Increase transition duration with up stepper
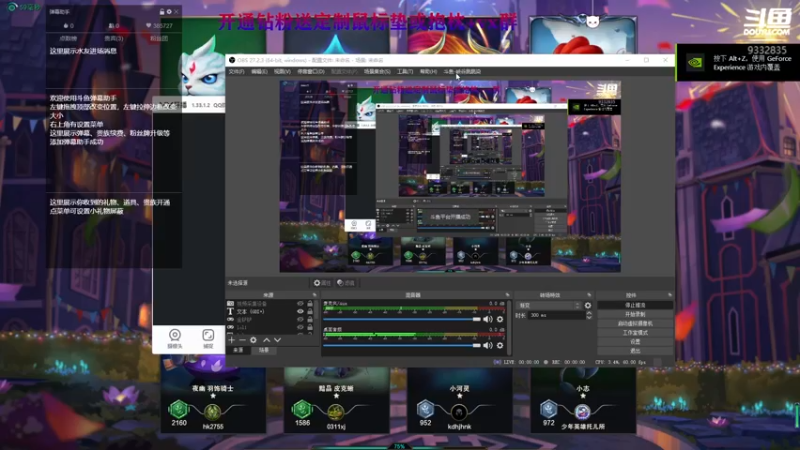Screen dimensions: 800x450 click(x=588, y=313)
